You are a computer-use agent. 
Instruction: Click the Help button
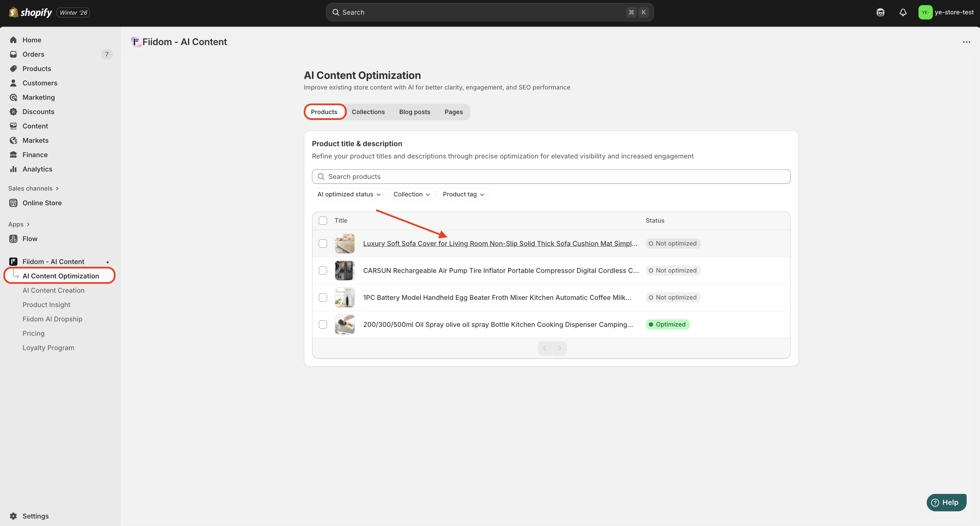pyautogui.click(x=946, y=502)
